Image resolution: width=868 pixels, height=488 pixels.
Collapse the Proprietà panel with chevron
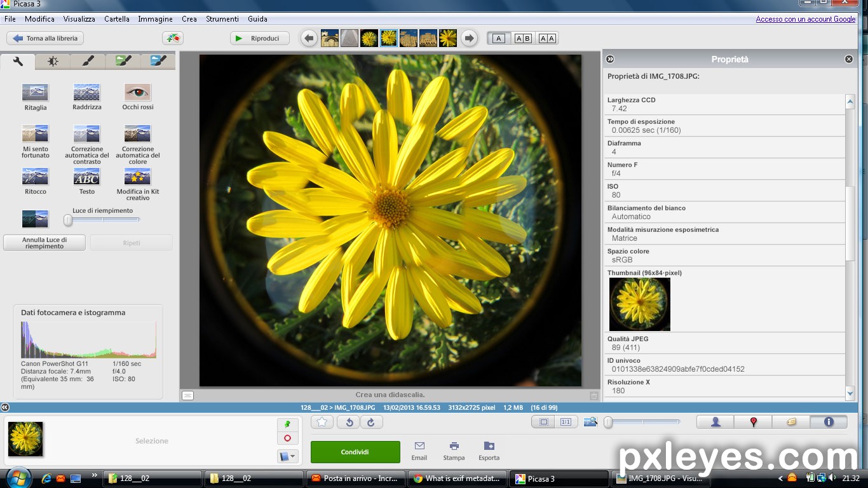[x=610, y=59]
